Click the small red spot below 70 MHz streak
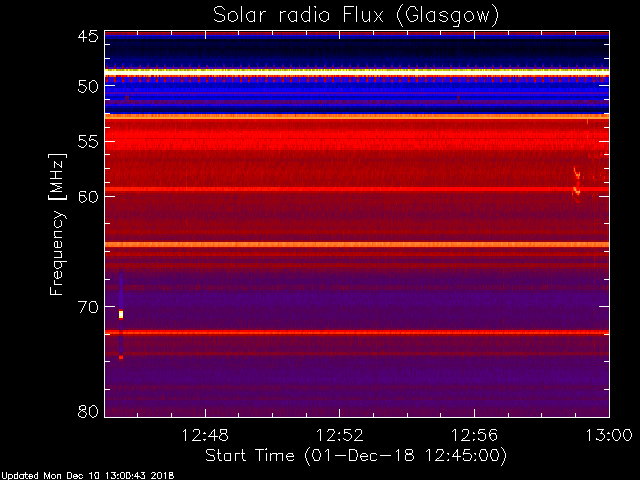Screen dimensions: 640x480 tap(121, 358)
